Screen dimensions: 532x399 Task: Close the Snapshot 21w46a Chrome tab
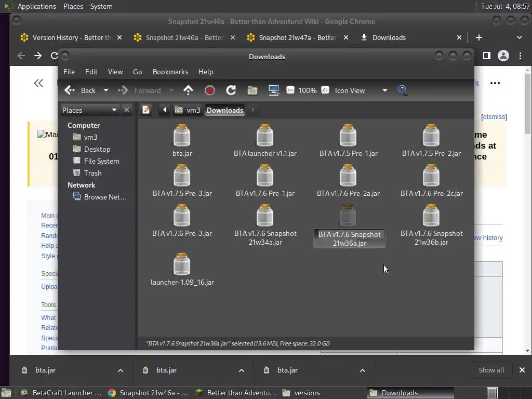click(232, 37)
